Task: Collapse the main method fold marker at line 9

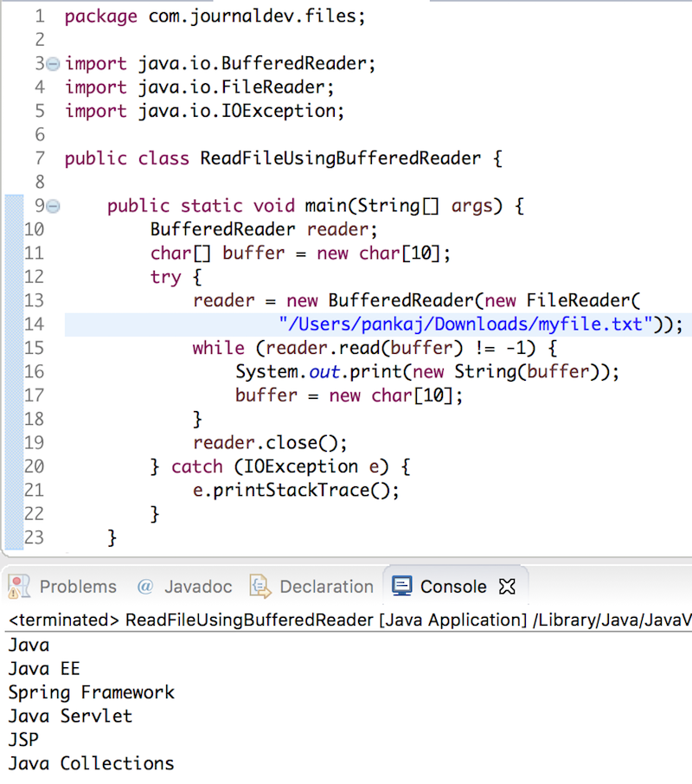Action: click(53, 206)
